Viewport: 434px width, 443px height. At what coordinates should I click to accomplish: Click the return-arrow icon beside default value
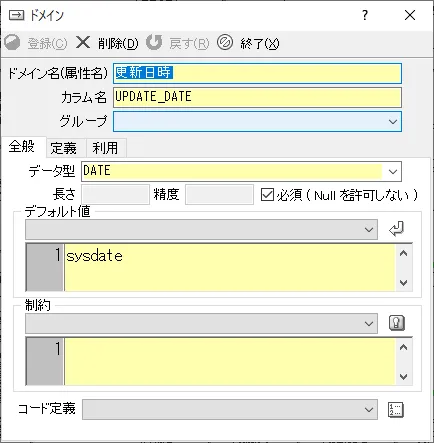pos(396,229)
